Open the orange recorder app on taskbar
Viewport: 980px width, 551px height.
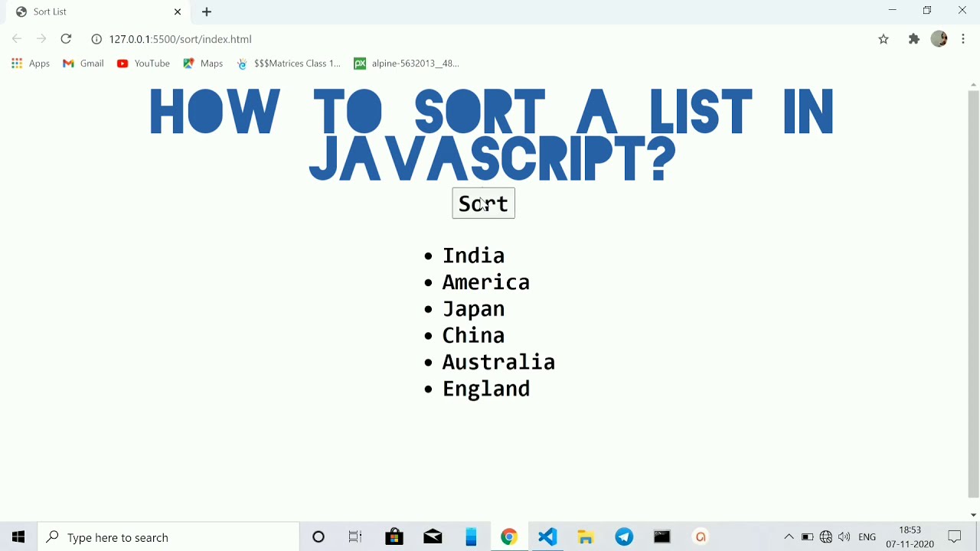pyautogui.click(x=701, y=537)
